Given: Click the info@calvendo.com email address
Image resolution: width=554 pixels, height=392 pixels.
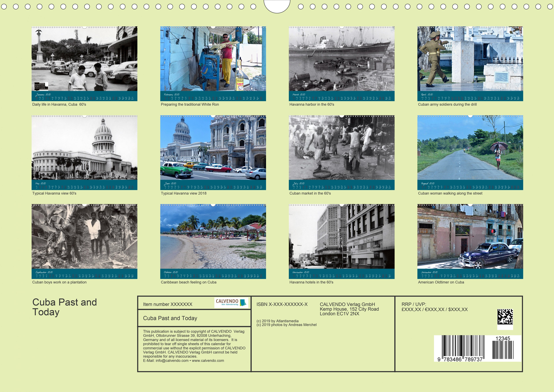Looking at the screenshot, I should coord(172,361).
